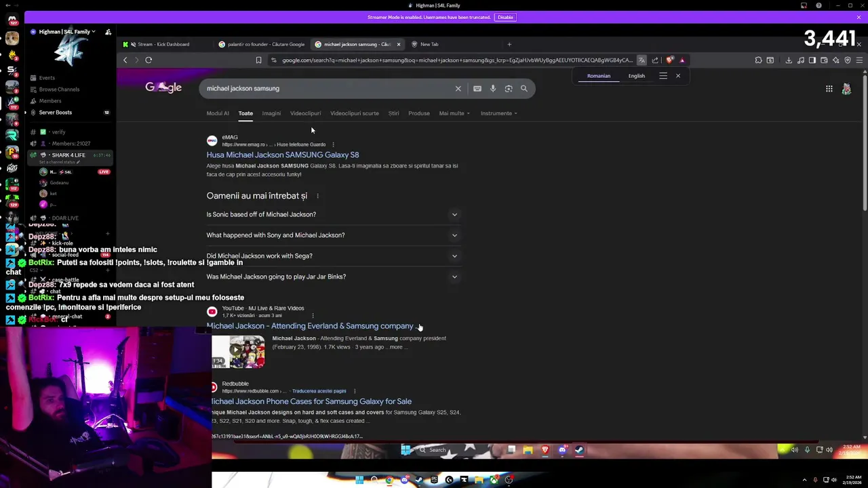Open Steam from the lower taskbar
Viewport: 868px width, 488px height.
click(419, 480)
